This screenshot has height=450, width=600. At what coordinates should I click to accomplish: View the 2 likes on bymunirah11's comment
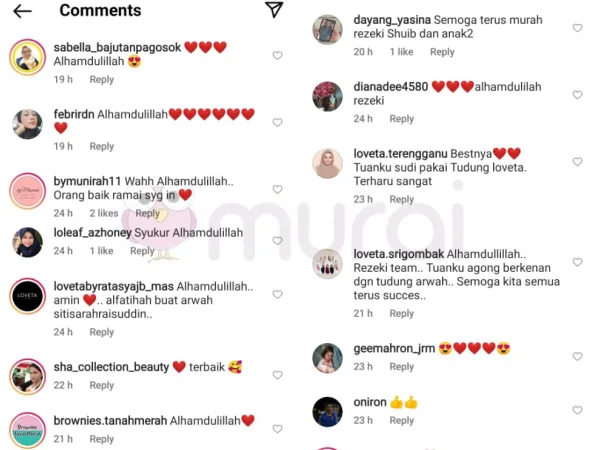[x=104, y=213]
